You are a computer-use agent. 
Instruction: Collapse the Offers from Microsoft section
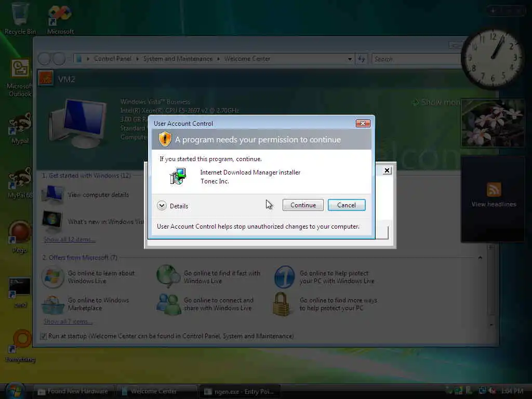click(480, 258)
